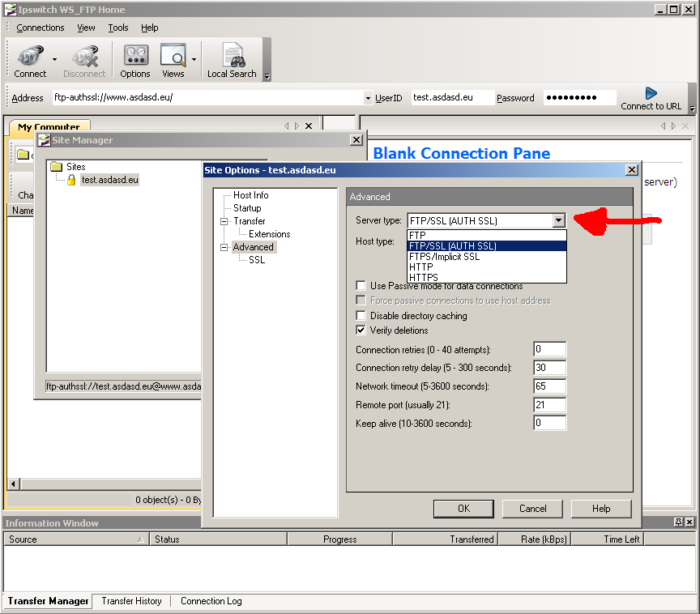Select Startup in options tree
The image size is (700, 614).
pos(247,208)
